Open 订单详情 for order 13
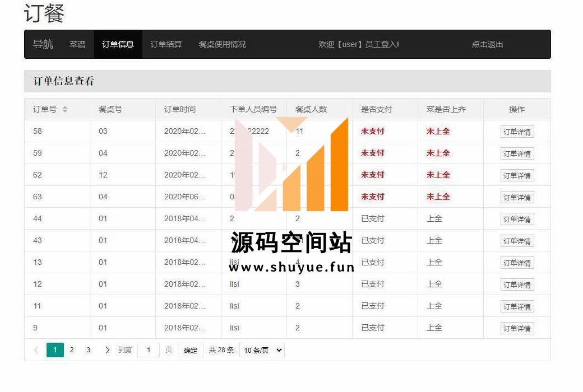 pyautogui.click(x=517, y=263)
